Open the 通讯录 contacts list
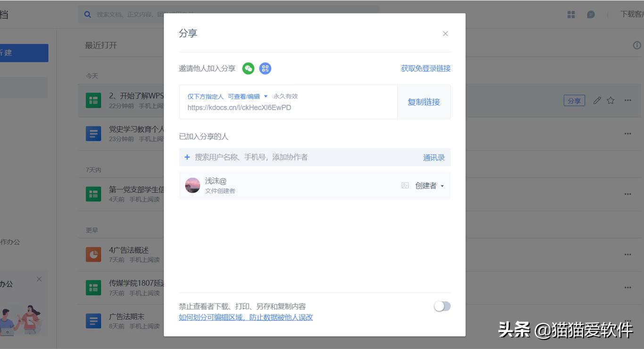The image size is (644, 349). 433,157
